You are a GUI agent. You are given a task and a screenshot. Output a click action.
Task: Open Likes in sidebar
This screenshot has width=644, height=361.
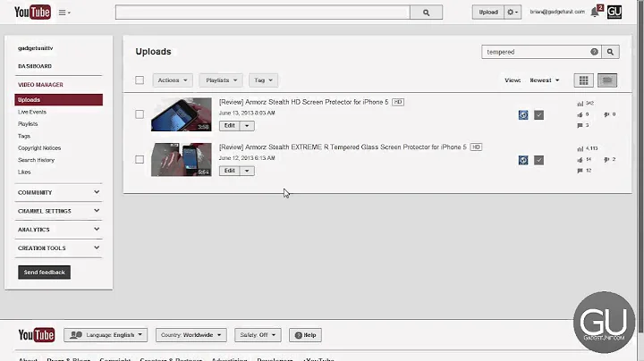(24, 172)
